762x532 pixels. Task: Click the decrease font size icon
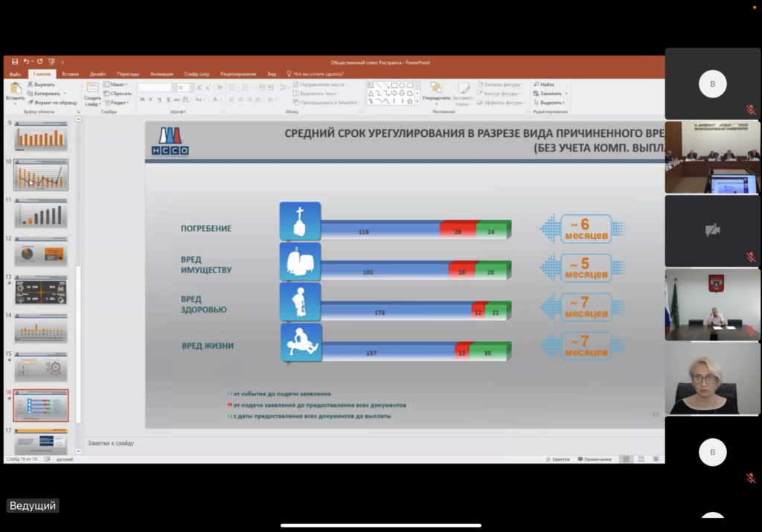click(x=208, y=88)
